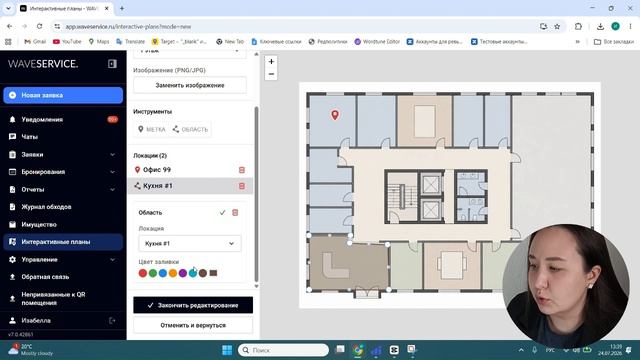Zoom out on the floor plan
This screenshot has width=640, height=360.
pos(271,74)
